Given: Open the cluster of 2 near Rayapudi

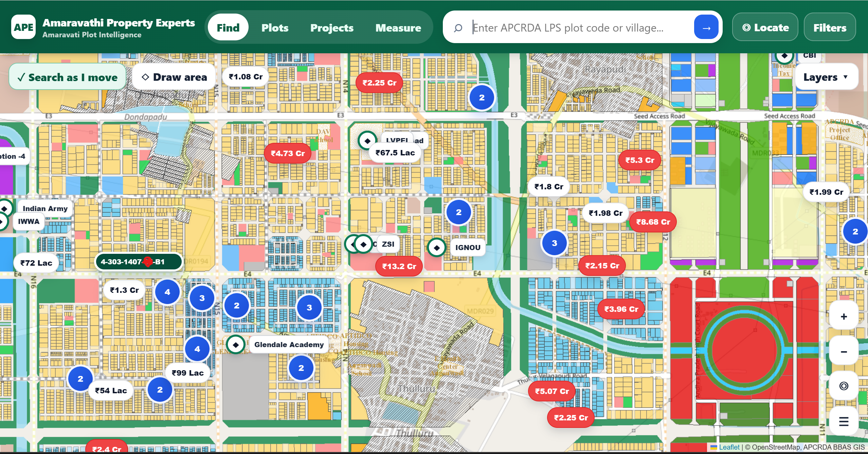Looking at the screenshot, I should 482,97.
